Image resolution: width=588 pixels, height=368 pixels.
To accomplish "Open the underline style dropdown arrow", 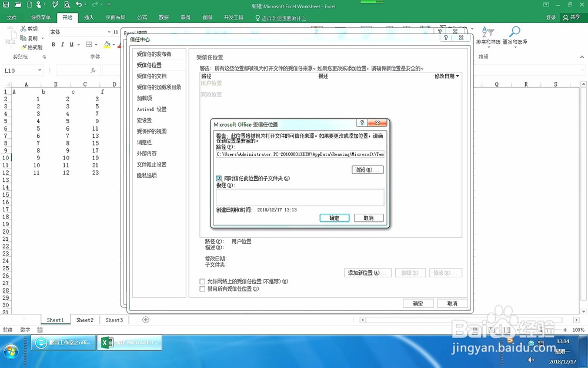I will [x=78, y=45].
